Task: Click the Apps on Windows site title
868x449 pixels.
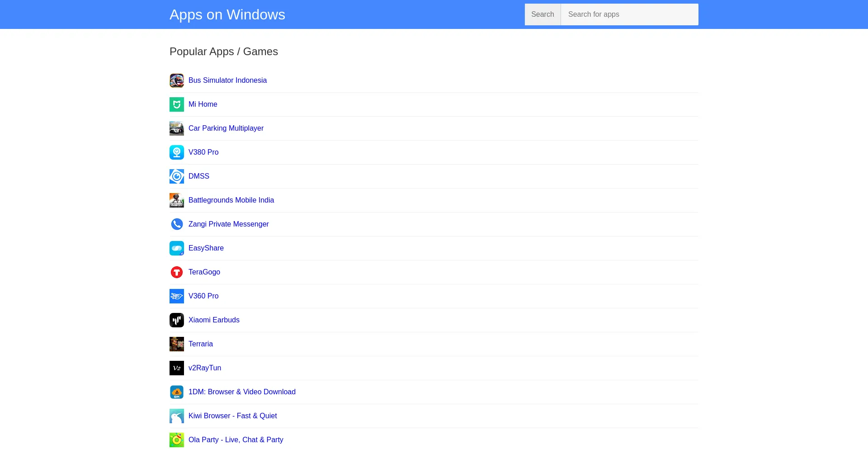Action: (x=227, y=14)
